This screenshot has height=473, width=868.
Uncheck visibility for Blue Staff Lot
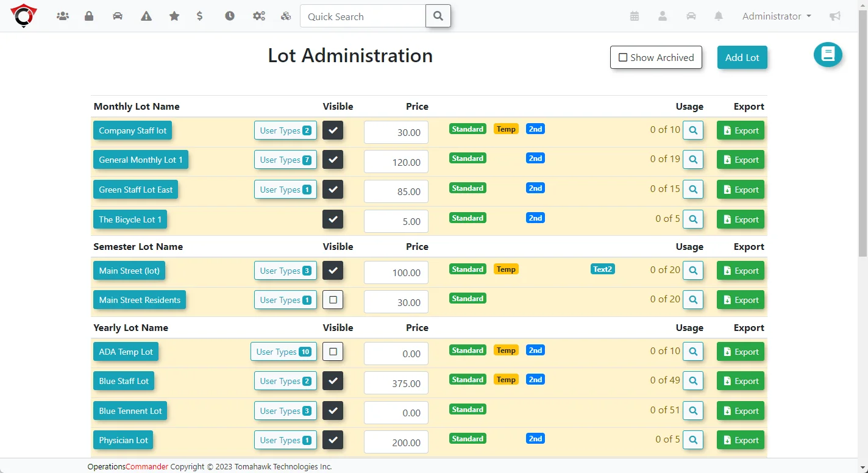(333, 380)
